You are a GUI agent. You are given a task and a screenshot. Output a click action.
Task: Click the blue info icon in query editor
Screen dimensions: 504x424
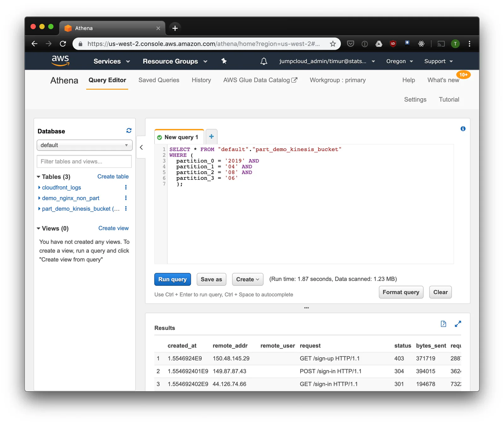tap(463, 129)
